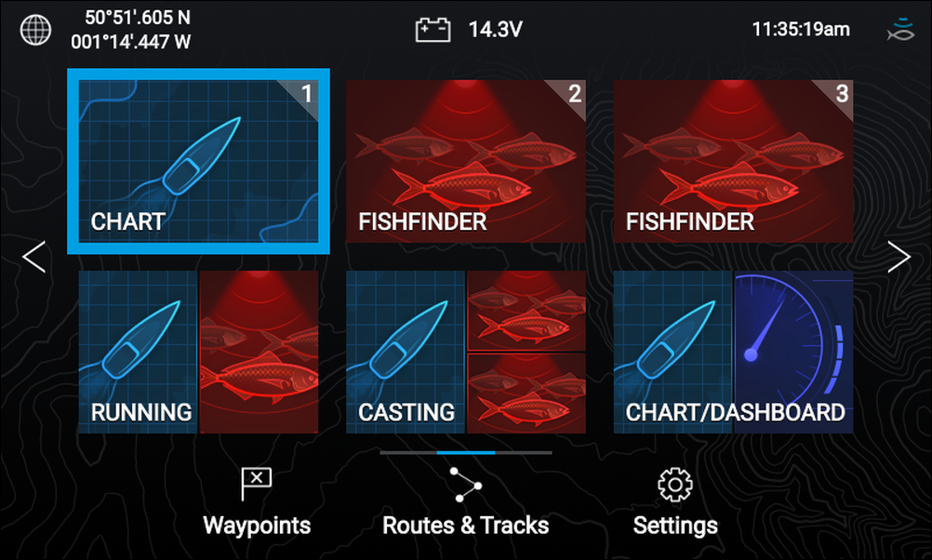The width and height of the screenshot is (932, 560).
Task: Select the Waypoints label
Action: pyautogui.click(x=257, y=526)
